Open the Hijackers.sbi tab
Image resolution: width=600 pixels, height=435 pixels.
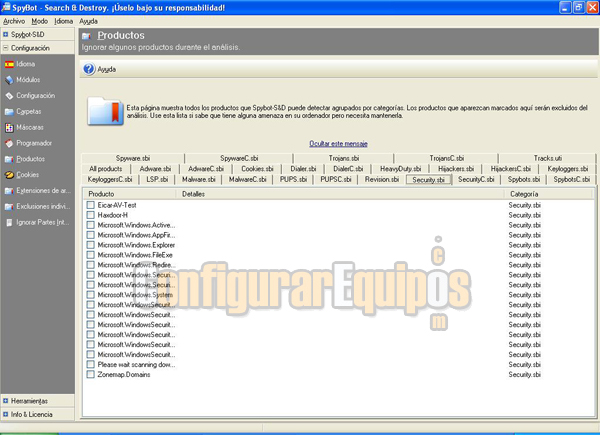(x=456, y=169)
